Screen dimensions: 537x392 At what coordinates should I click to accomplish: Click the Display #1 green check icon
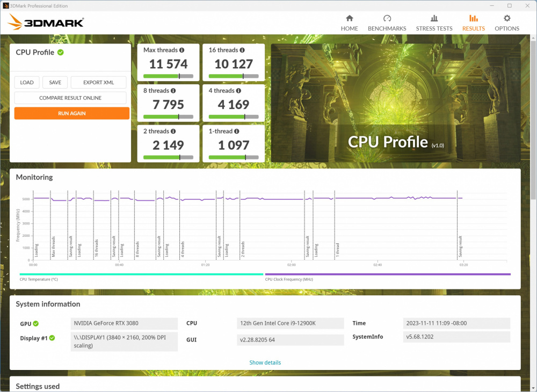point(52,338)
